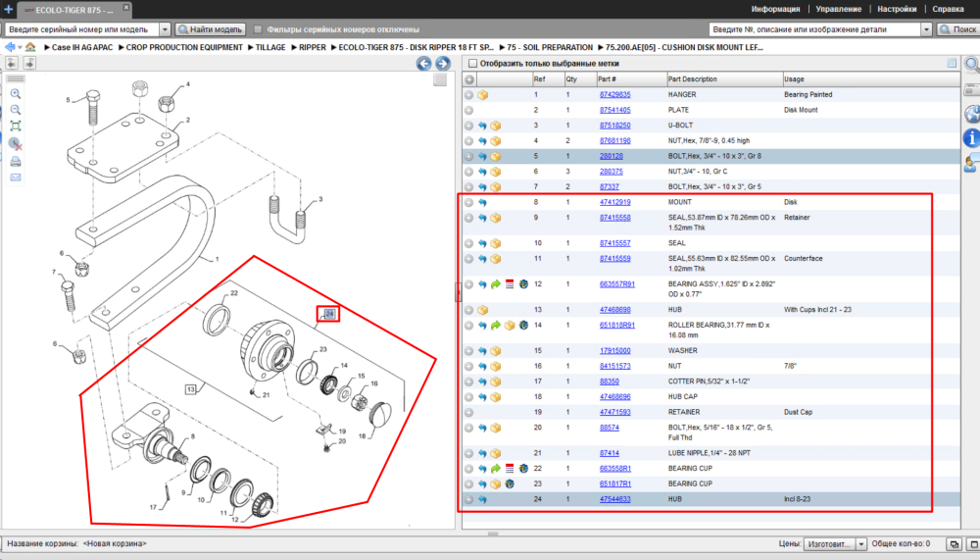
Task: Toggle show only selected callouts checkbox
Action: pos(472,63)
